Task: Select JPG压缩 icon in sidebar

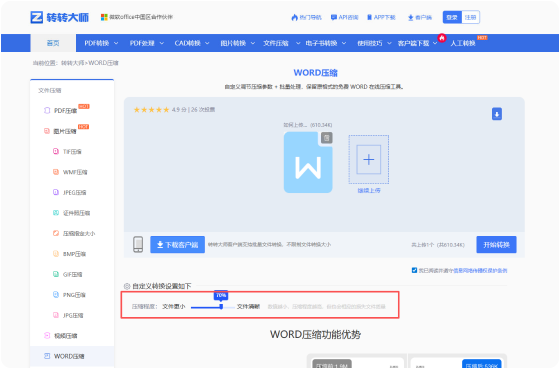Action: pos(56,315)
